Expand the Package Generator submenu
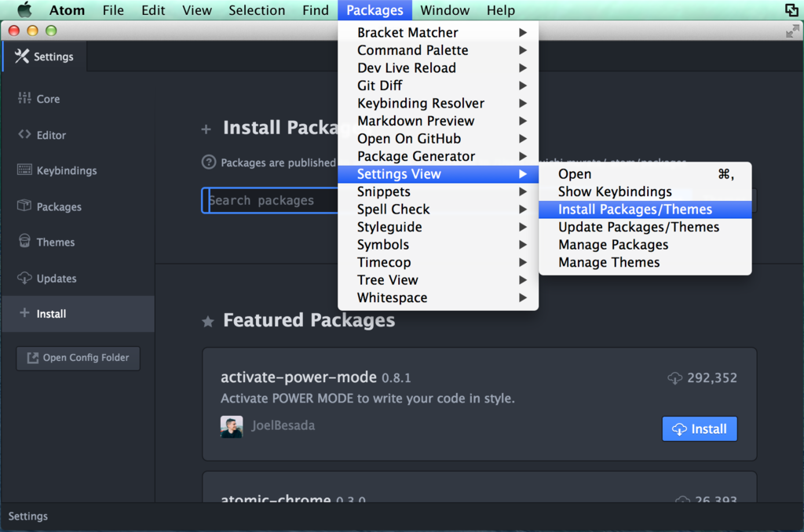804x532 pixels. click(438, 156)
